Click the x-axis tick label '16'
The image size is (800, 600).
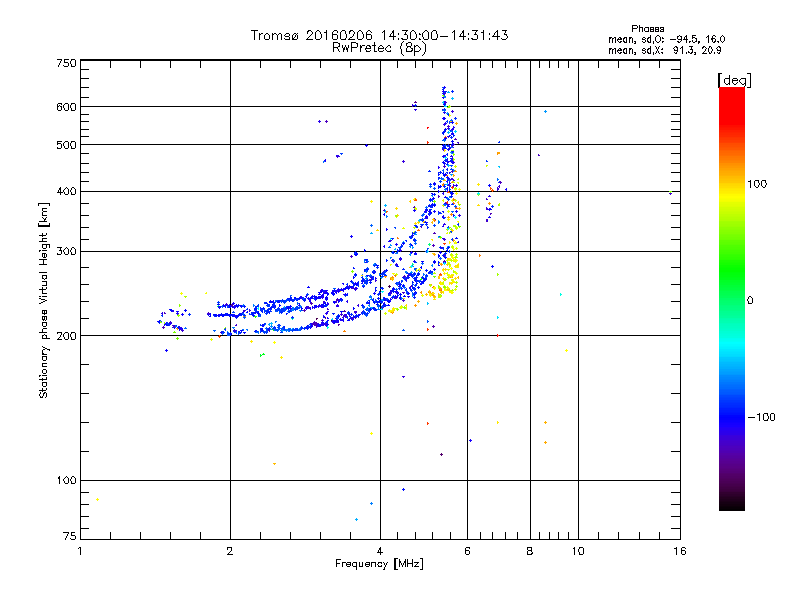point(680,551)
